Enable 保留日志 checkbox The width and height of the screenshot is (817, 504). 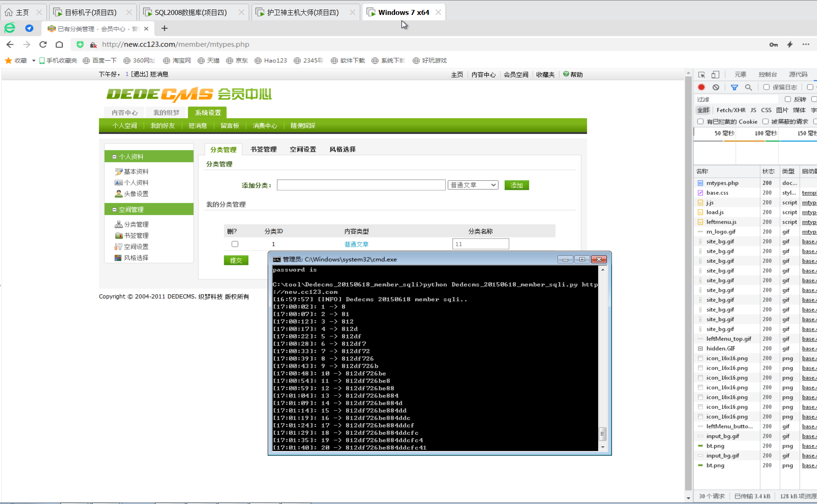click(766, 87)
